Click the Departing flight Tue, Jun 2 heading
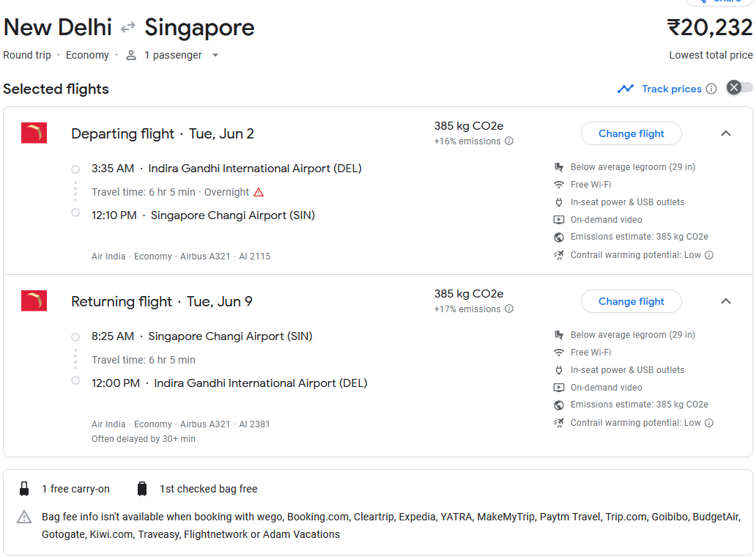 pyautogui.click(x=163, y=133)
